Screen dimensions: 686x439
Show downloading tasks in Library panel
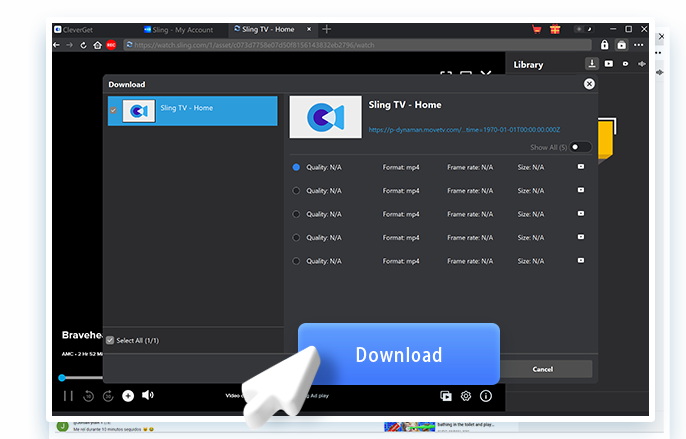tap(592, 64)
